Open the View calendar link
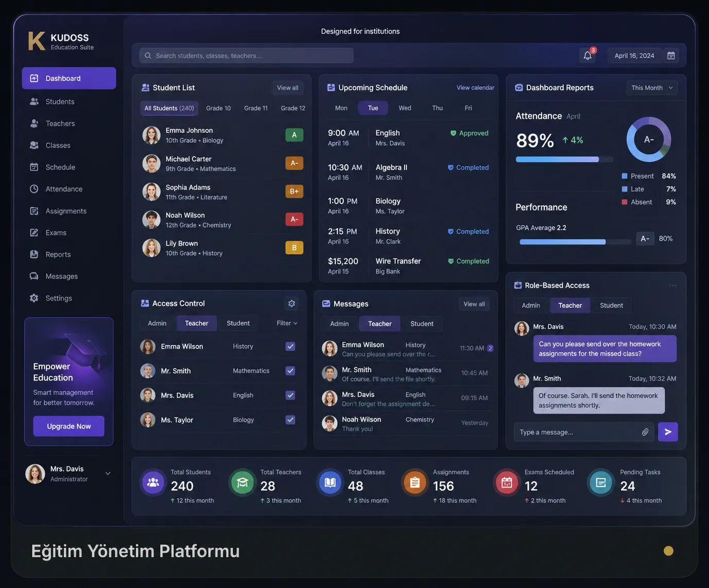709x588 pixels. pyautogui.click(x=475, y=88)
